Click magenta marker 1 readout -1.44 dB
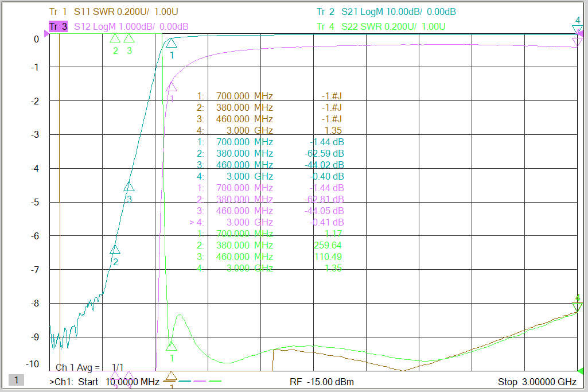The width and height of the screenshot is (588, 392). [326, 188]
